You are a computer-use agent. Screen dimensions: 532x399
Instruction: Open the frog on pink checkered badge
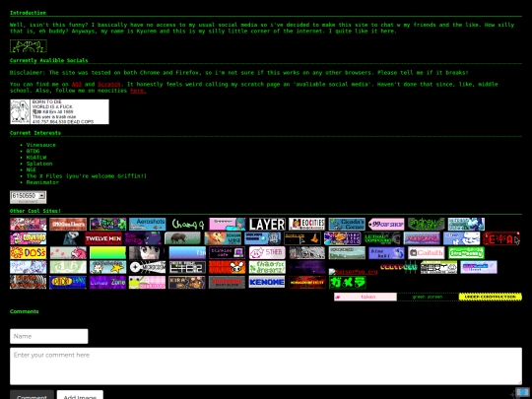click(x=147, y=283)
